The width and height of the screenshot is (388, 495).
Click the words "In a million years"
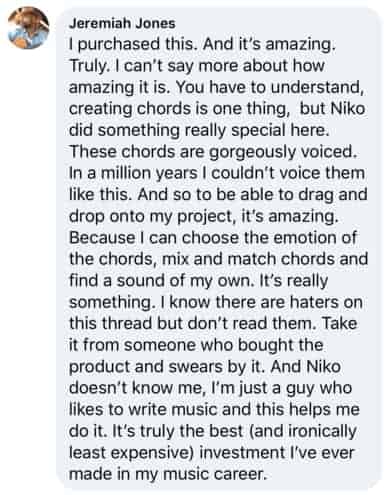[x=133, y=173]
